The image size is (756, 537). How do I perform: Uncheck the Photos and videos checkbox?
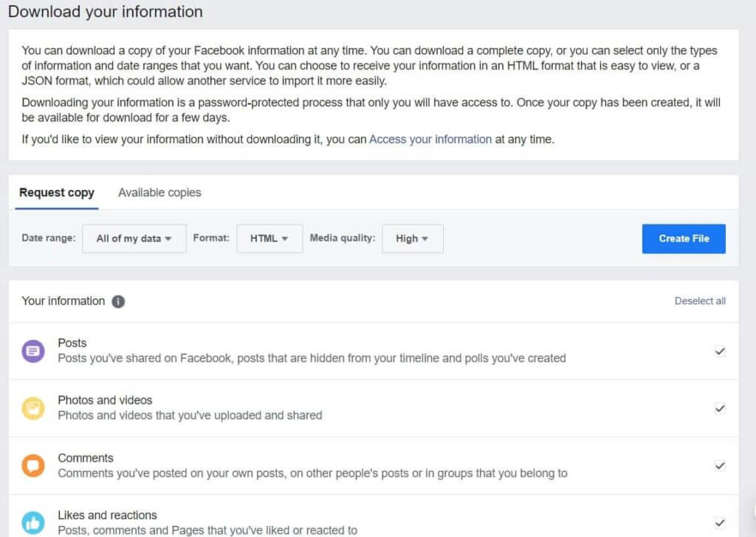(x=720, y=408)
